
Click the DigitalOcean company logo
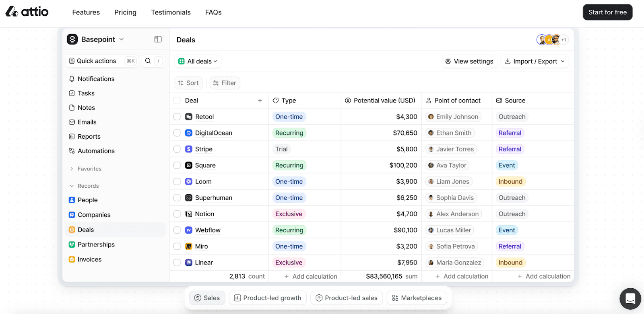coord(189,133)
